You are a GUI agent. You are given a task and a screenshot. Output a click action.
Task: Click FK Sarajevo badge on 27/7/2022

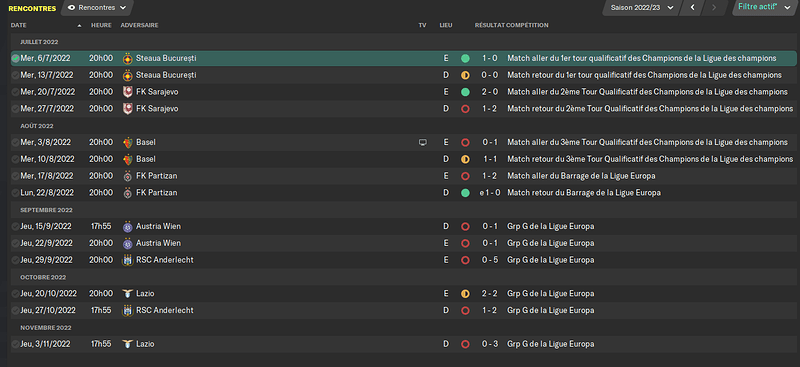click(128, 109)
